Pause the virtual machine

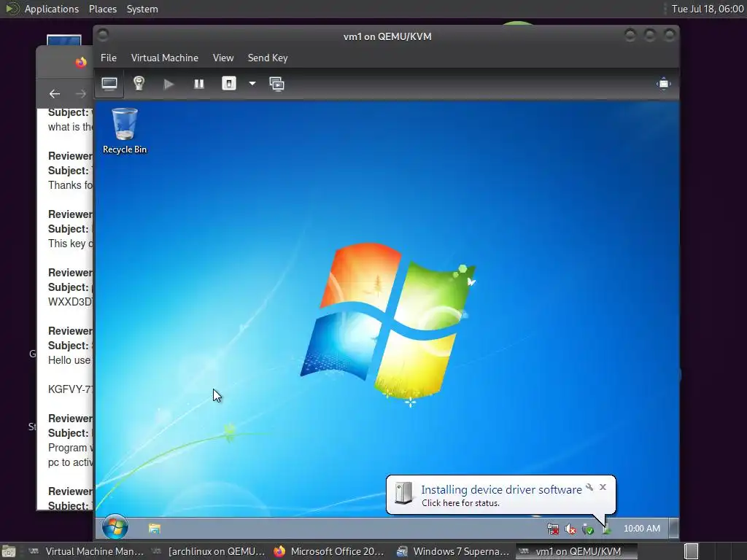(198, 85)
